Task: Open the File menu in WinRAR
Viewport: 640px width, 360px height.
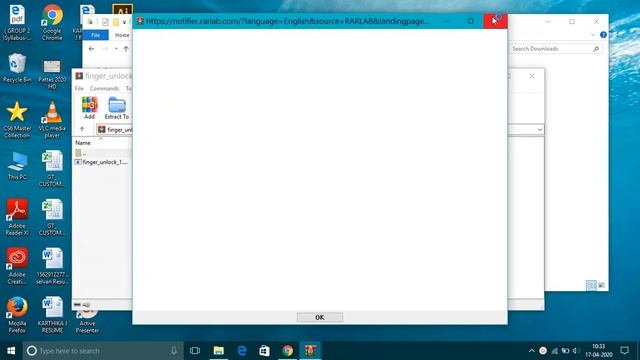Action: pyautogui.click(x=79, y=88)
